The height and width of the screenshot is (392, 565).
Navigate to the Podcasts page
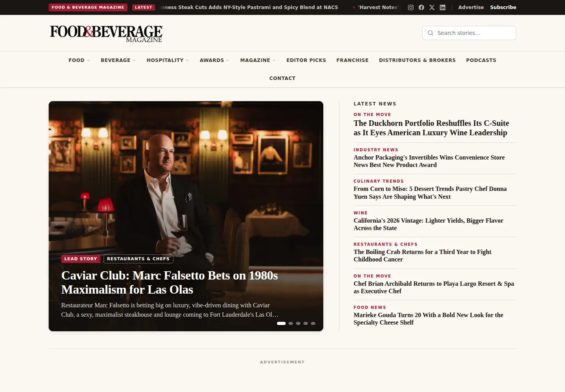(x=481, y=60)
